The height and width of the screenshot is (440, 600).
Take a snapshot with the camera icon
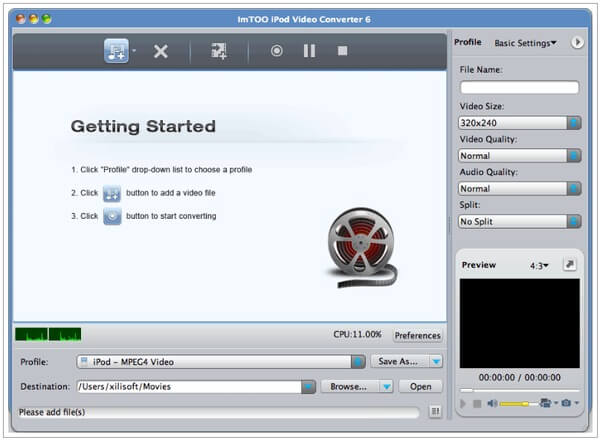[566, 403]
